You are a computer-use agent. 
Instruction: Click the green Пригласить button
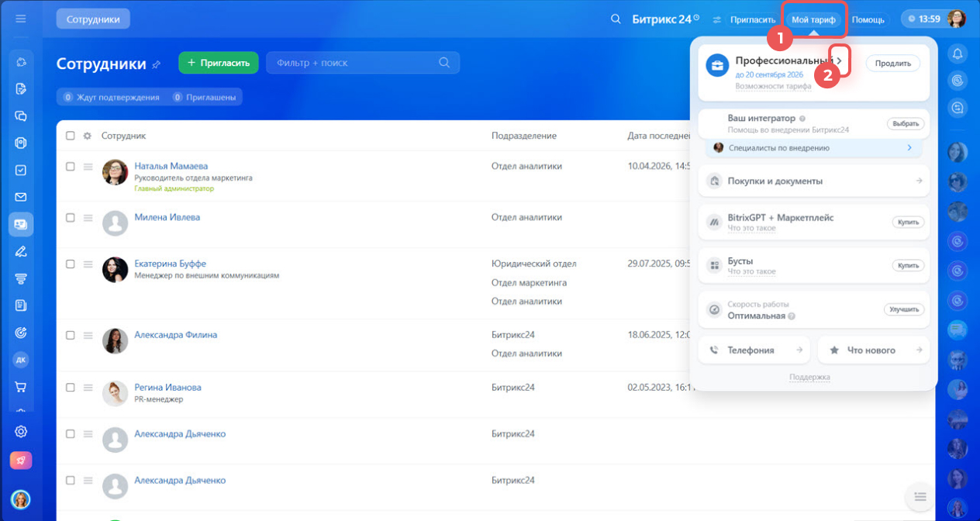coord(219,63)
